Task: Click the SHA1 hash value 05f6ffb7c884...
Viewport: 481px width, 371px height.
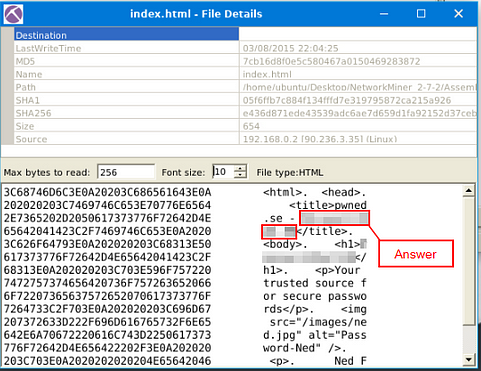Action: pos(347,100)
